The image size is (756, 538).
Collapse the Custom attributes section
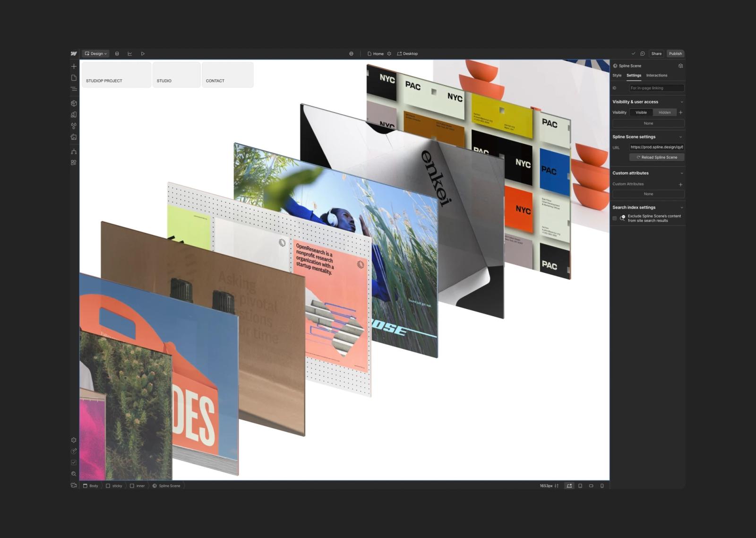[681, 173]
